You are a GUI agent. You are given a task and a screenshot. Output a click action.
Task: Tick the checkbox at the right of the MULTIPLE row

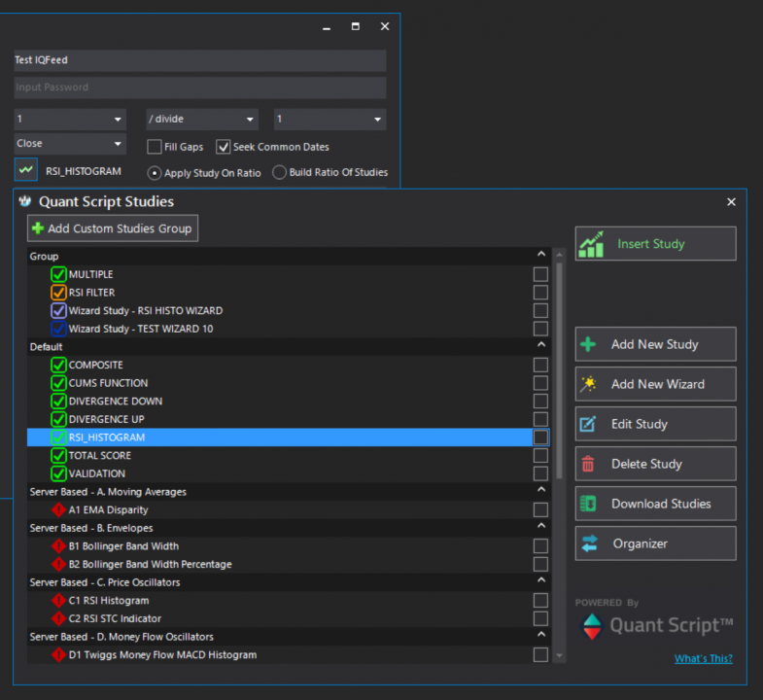click(540, 274)
